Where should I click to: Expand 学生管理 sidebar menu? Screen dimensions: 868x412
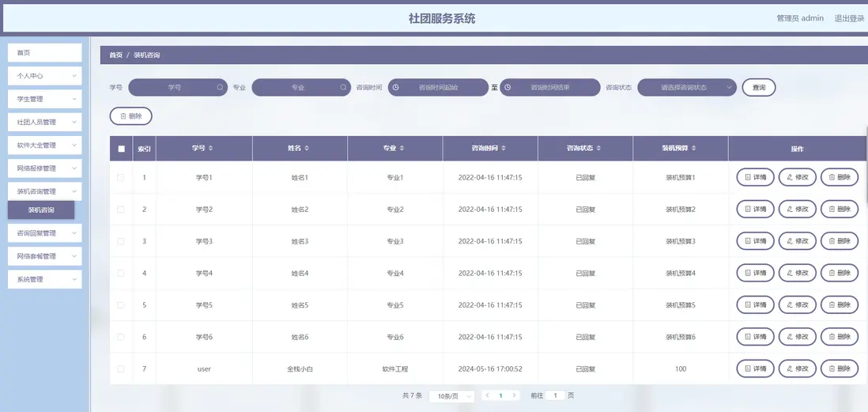pyautogui.click(x=45, y=99)
